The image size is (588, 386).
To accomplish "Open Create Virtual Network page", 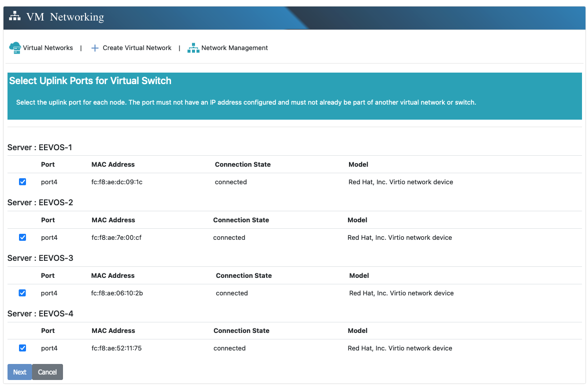I will click(x=137, y=48).
